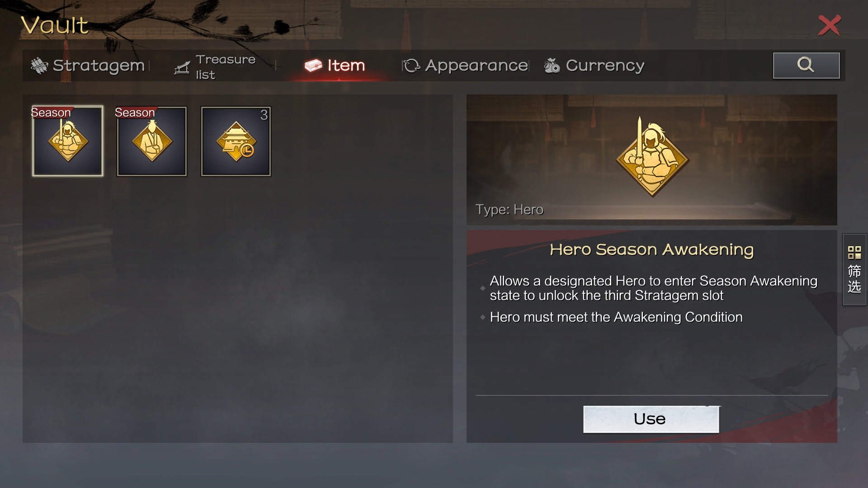Click the Type: Hero label

tap(509, 210)
